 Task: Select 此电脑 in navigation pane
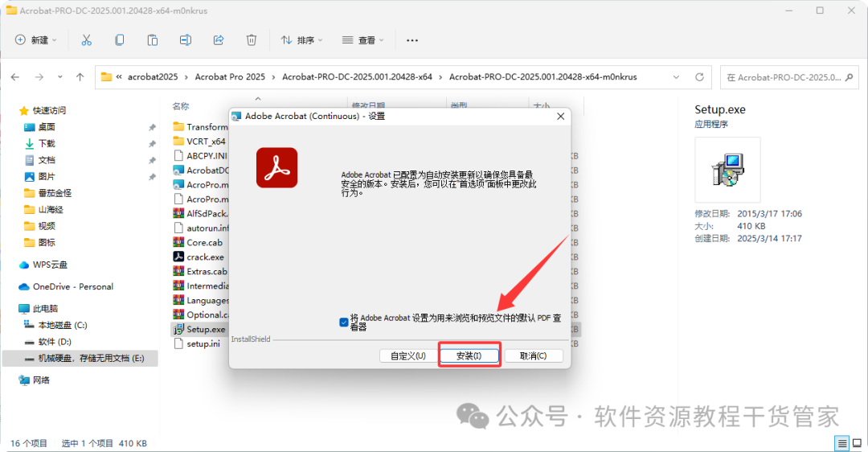point(45,309)
